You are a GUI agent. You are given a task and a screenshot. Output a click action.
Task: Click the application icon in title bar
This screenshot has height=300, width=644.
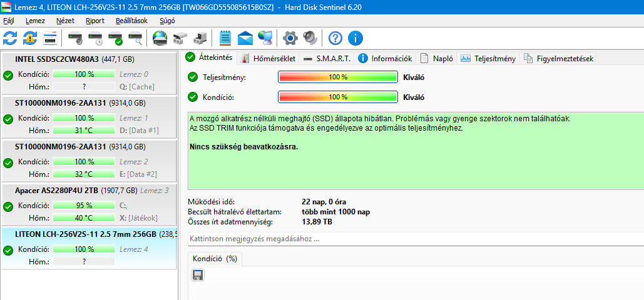point(6,7)
